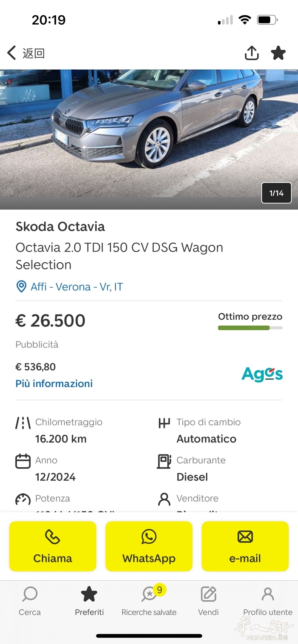This screenshot has width=298, height=644.
Task: Open the Più informazioni link
Action: click(x=54, y=383)
